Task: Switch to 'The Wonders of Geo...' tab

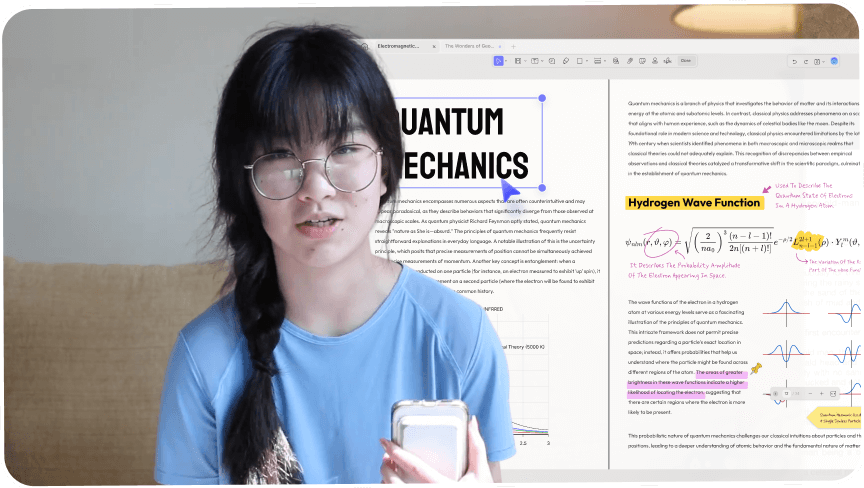Action: pyautogui.click(x=470, y=46)
